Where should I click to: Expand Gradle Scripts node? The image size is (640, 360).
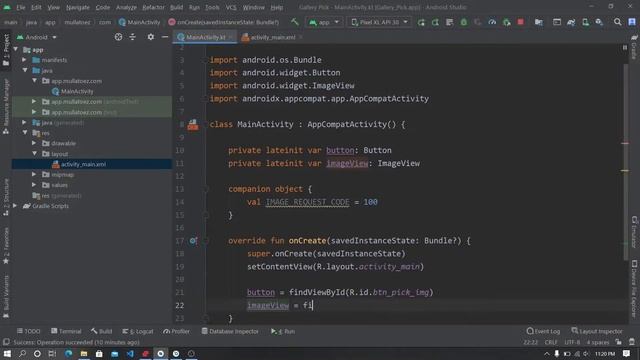(x=16, y=206)
